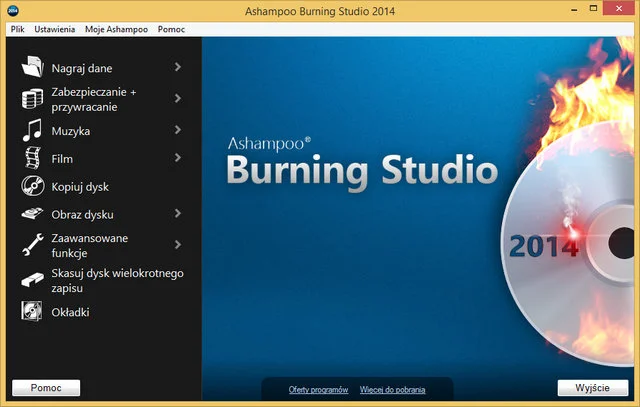
Task: Choose the Kopiuj dysk label
Action: [80, 187]
